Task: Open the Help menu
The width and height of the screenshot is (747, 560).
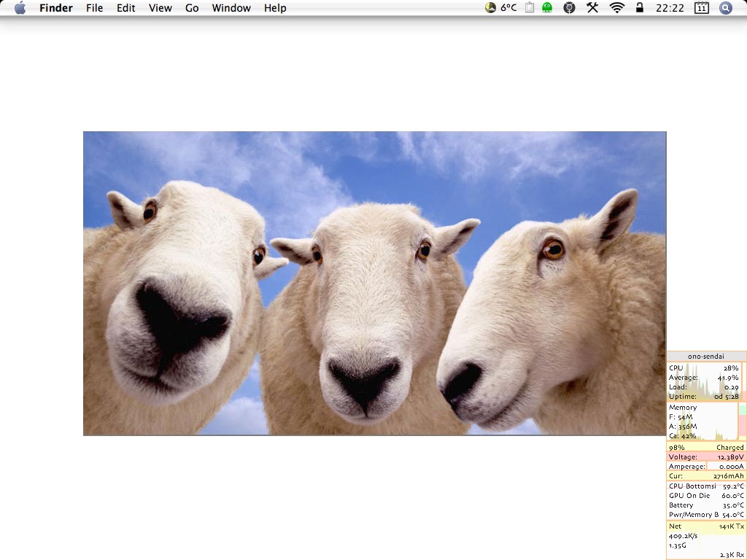Action: pos(275,8)
